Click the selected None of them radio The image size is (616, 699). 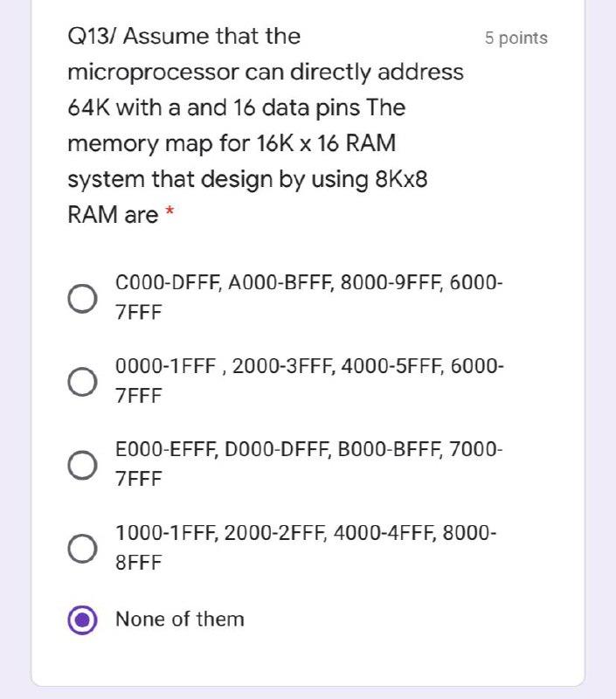pos(82,619)
